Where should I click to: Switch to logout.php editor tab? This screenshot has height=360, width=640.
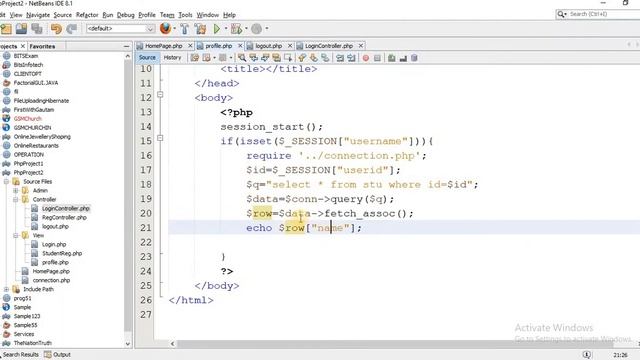click(269, 46)
